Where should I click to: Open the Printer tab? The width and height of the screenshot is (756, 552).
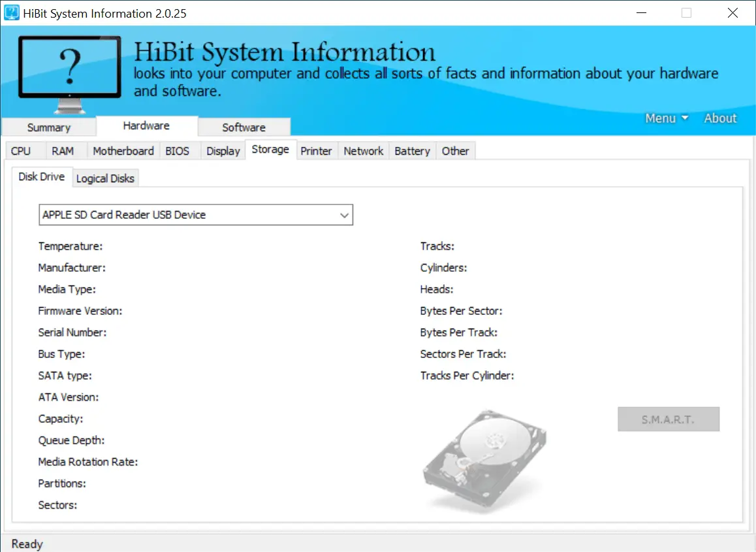(x=316, y=151)
